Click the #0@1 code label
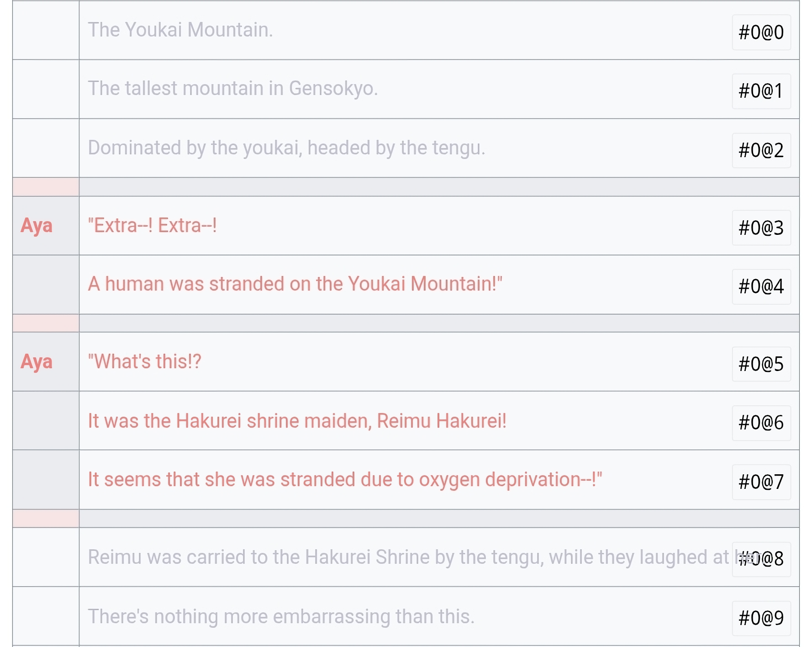Viewport: 812px width, 647px height. coord(761,91)
